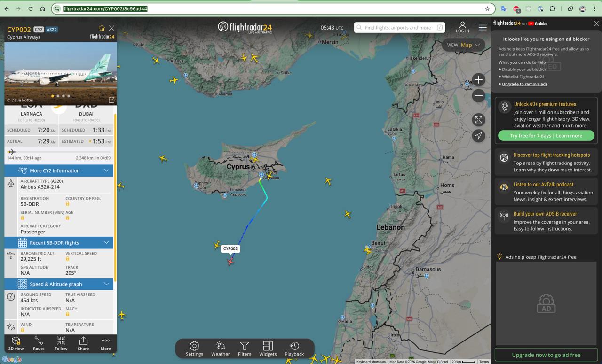Click the flight progress bar

click(x=59, y=152)
